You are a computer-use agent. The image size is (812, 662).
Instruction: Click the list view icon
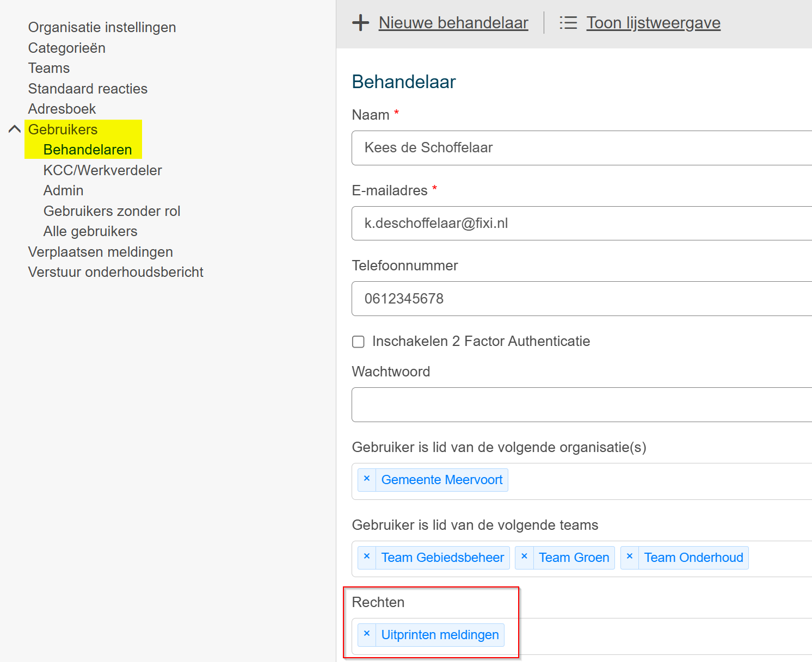click(568, 23)
